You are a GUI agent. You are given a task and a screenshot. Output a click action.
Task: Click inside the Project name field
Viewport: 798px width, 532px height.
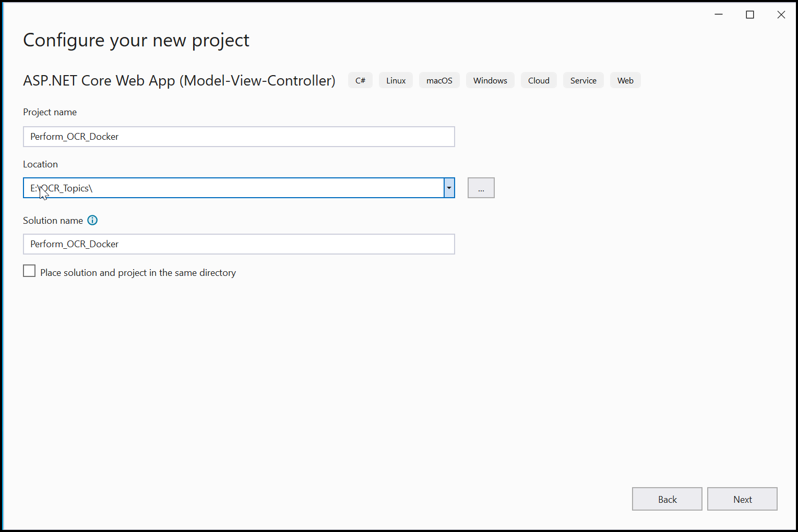pyautogui.click(x=239, y=136)
